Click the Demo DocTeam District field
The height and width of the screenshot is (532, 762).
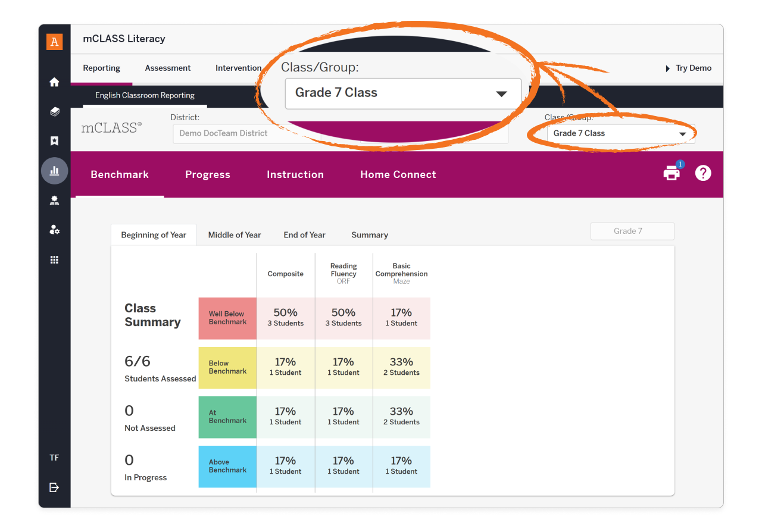[246, 133]
